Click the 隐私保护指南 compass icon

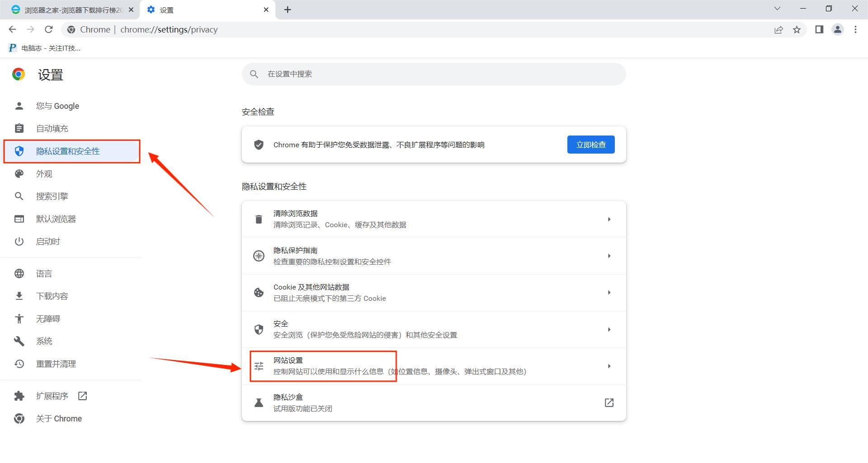point(259,256)
